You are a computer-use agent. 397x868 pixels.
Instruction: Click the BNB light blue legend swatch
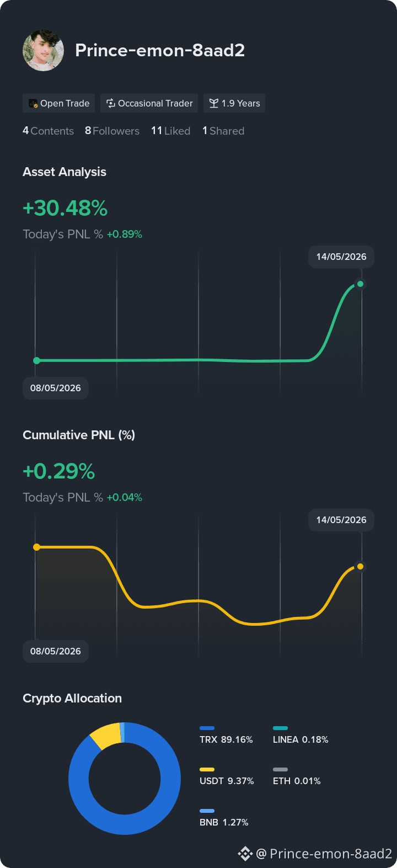click(207, 811)
